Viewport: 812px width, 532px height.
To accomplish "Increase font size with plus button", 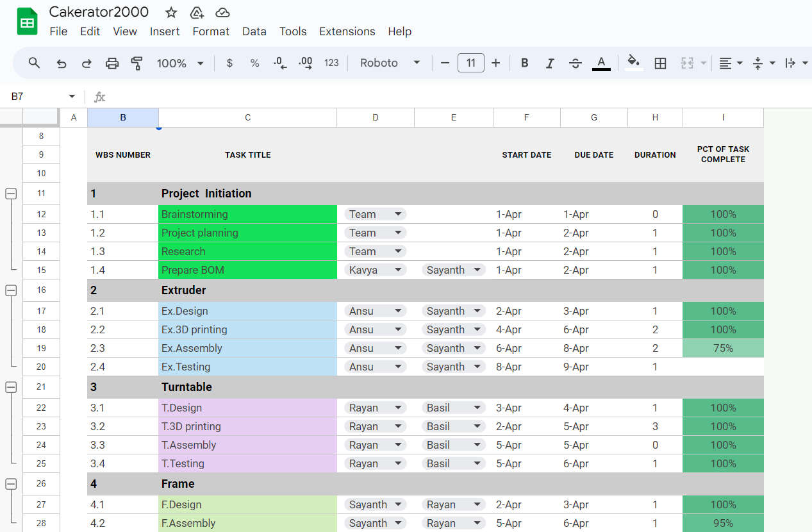I will coord(495,63).
